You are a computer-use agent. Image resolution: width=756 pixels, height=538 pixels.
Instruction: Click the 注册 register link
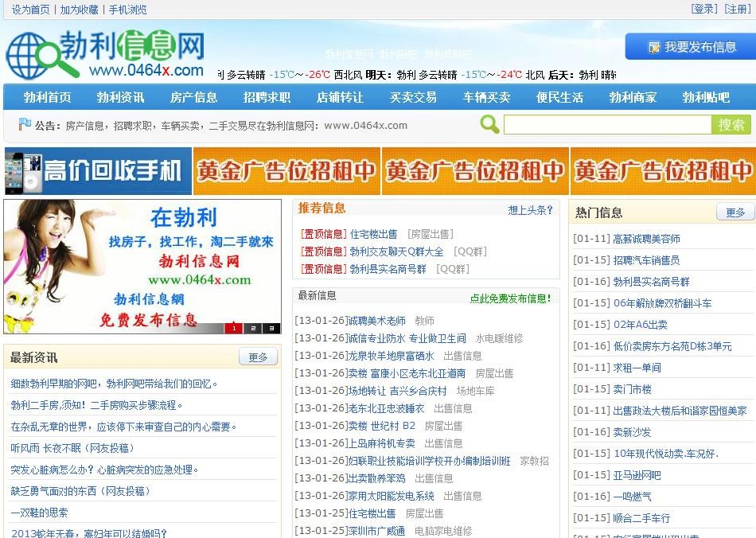coord(738,9)
